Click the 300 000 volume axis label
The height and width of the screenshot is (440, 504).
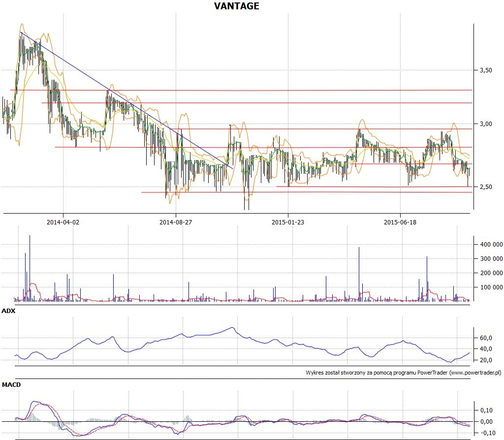tap(492, 259)
